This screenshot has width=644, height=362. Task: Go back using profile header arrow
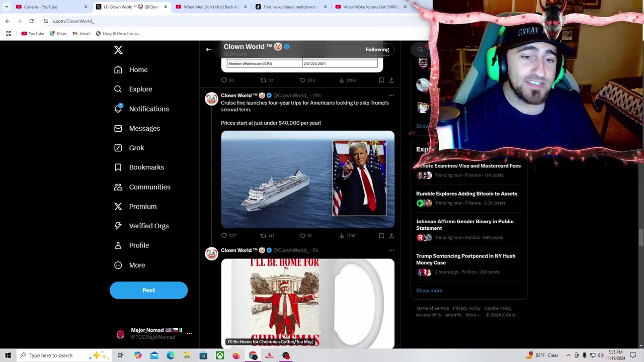pyautogui.click(x=208, y=50)
